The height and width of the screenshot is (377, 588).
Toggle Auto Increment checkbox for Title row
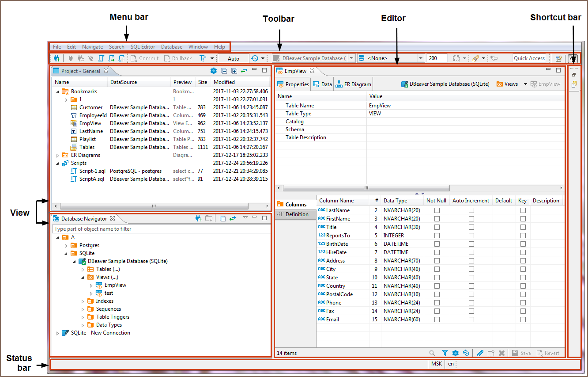tap(471, 227)
